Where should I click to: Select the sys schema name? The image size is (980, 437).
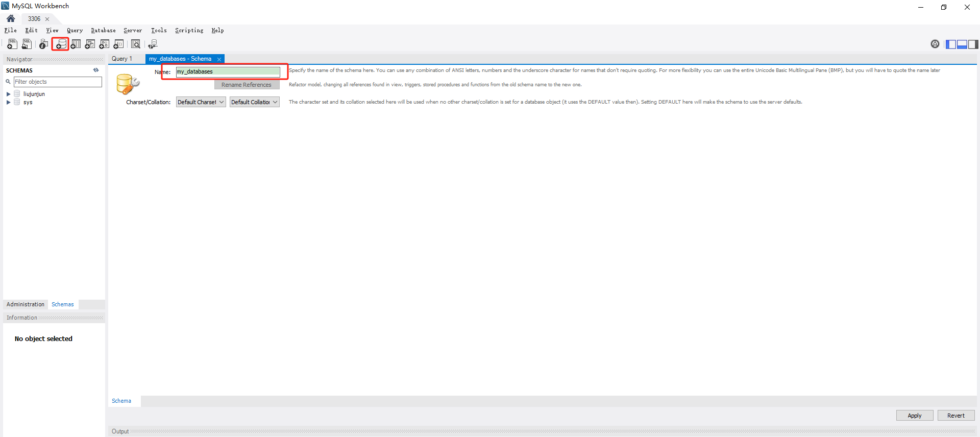point(28,102)
